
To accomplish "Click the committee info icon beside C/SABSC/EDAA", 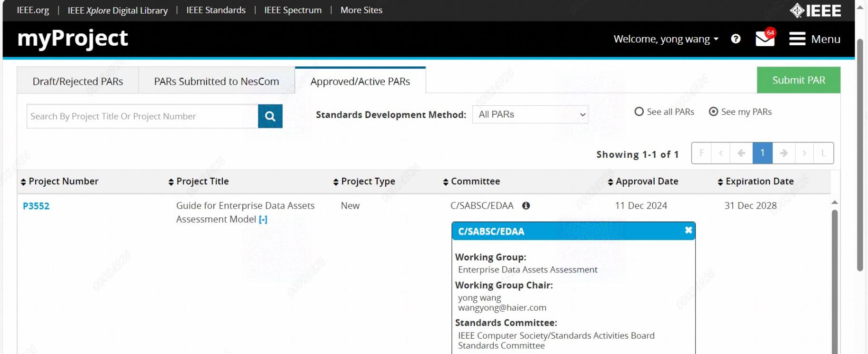I will [526, 206].
